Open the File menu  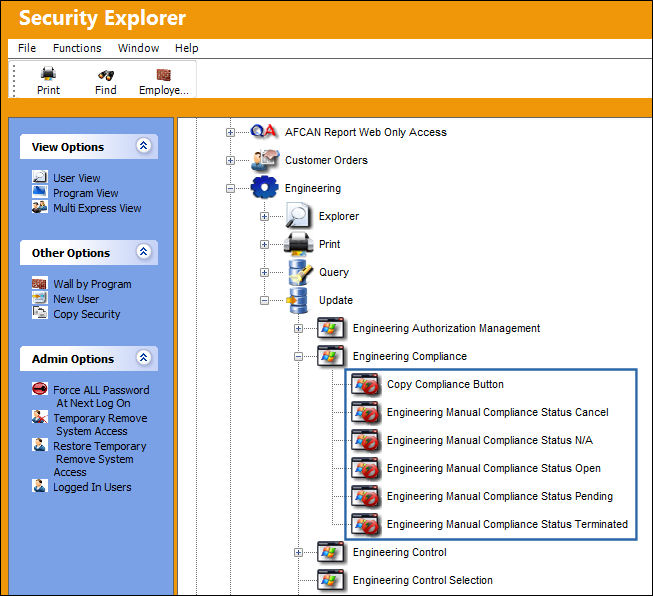(x=27, y=48)
